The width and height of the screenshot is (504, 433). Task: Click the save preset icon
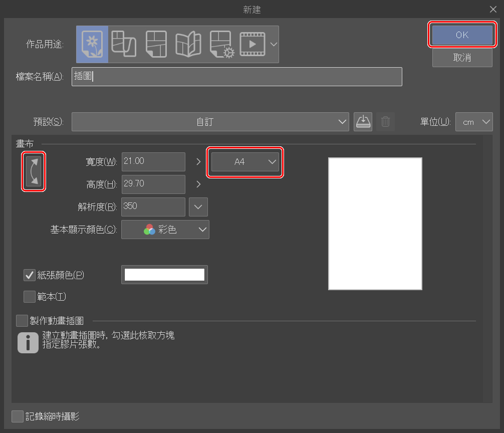coord(363,122)
